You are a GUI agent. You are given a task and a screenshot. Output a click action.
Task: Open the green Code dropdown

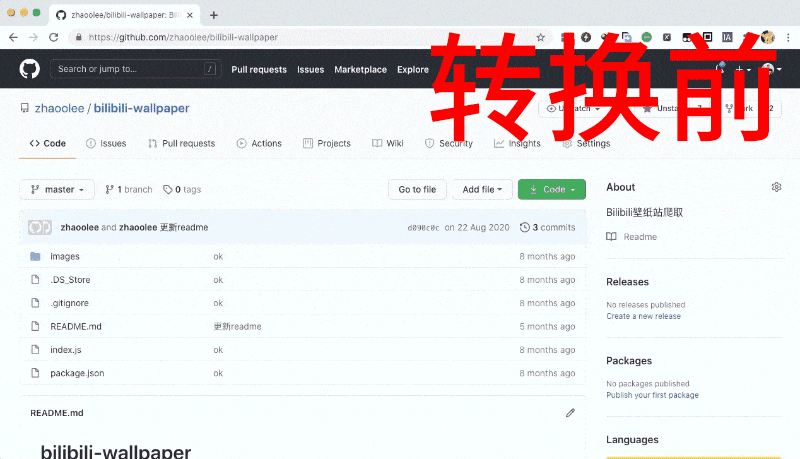point(552,190)
